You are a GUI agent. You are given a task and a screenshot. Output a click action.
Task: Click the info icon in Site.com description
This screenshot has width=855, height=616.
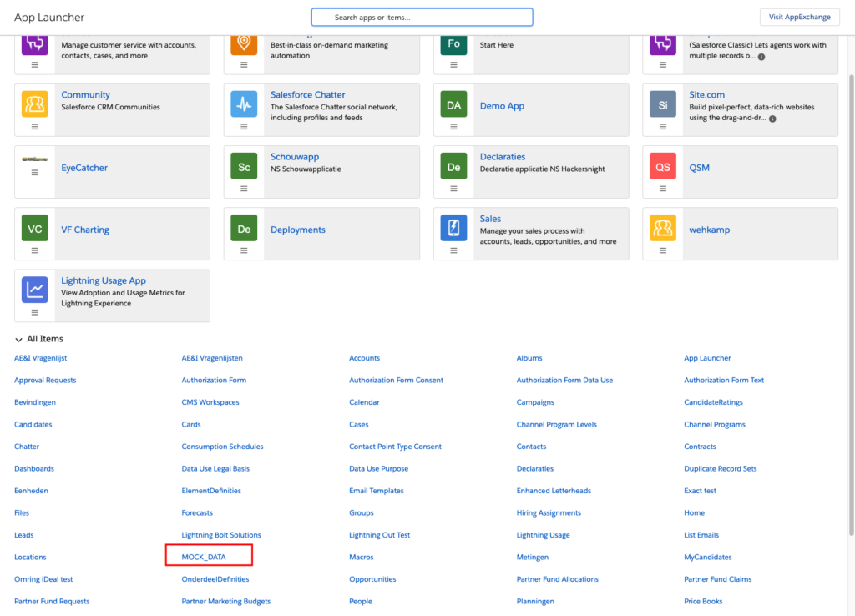click(772, 119)
